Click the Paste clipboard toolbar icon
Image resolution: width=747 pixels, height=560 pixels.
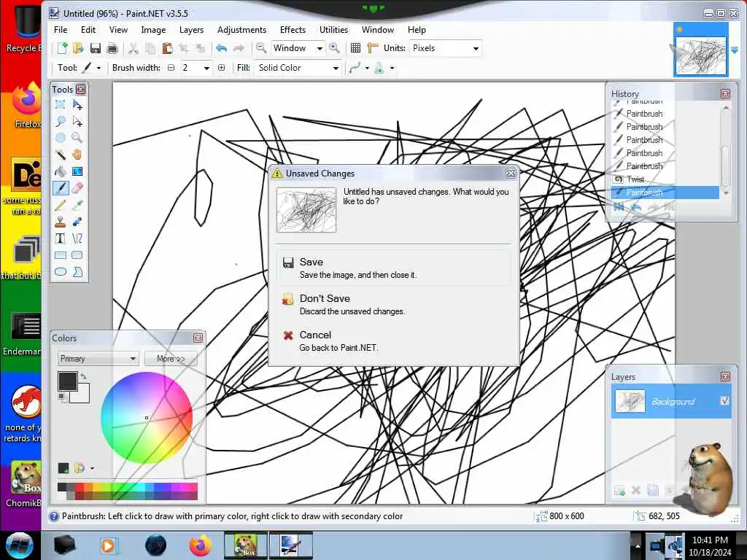click(167, 48)
